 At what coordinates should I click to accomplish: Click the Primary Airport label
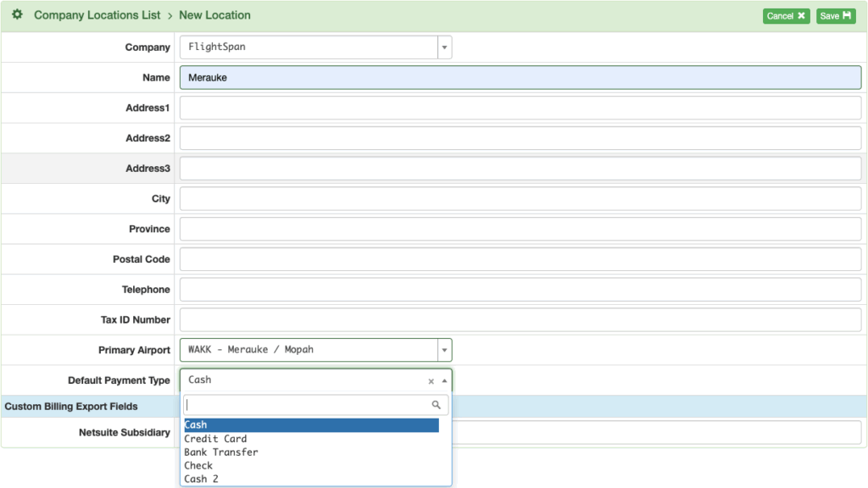click(135, 350)
